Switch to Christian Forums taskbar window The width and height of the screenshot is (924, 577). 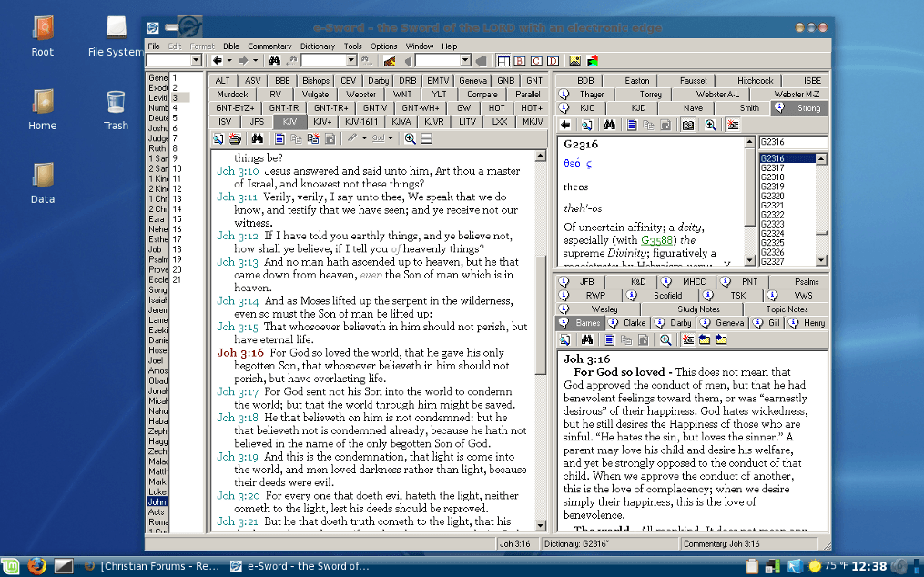point(153,566)
